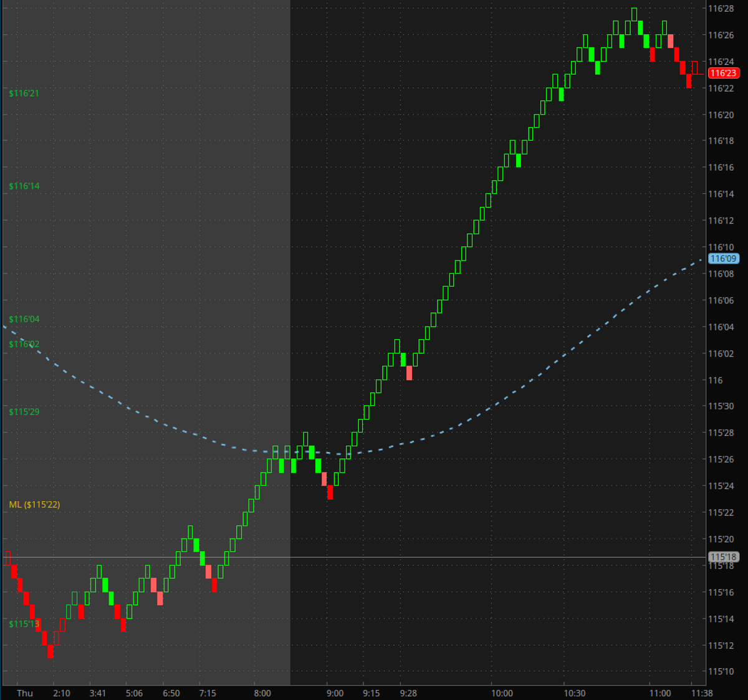Click the $115'29 green level label

pyautogui.click(x=24, y=412)
